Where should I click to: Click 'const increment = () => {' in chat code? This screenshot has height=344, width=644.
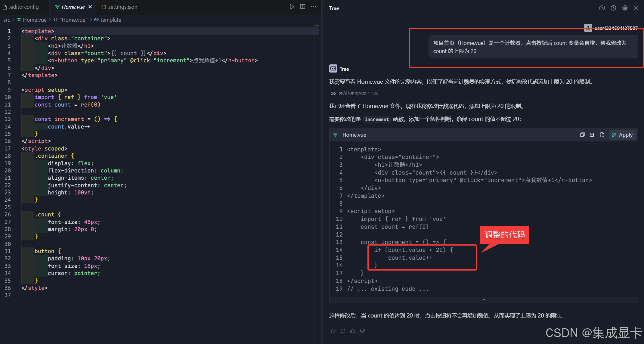[403, 242]
